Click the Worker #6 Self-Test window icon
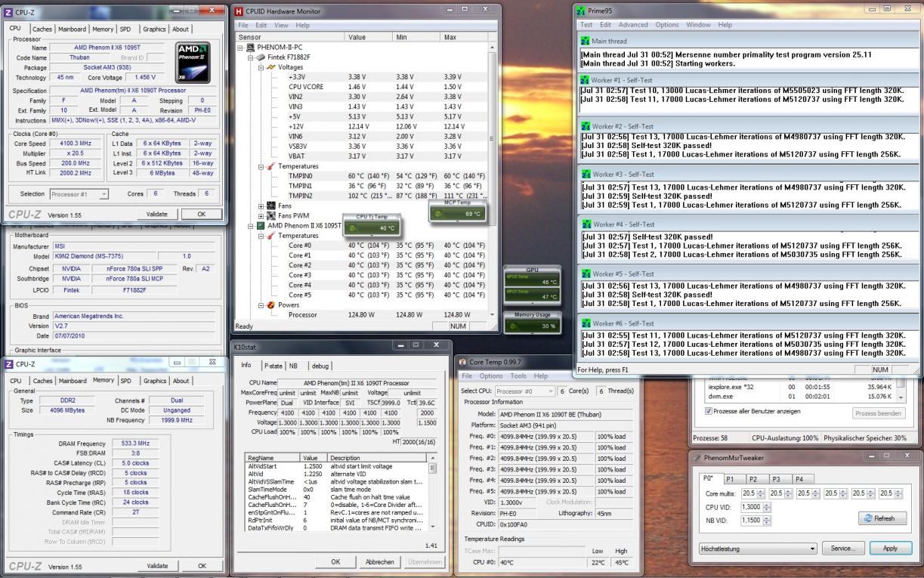The width and height of the screenshot is (924, 578). point(585,323)
